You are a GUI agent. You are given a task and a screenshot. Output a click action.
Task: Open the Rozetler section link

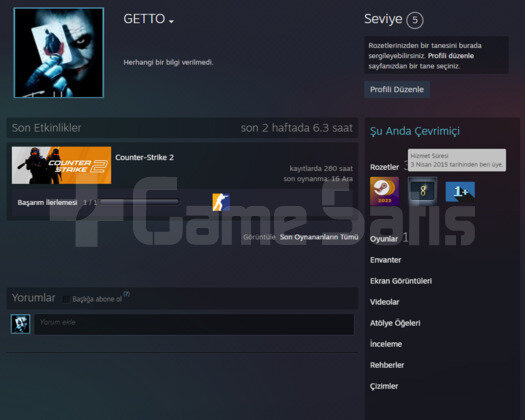click(384, 167)
